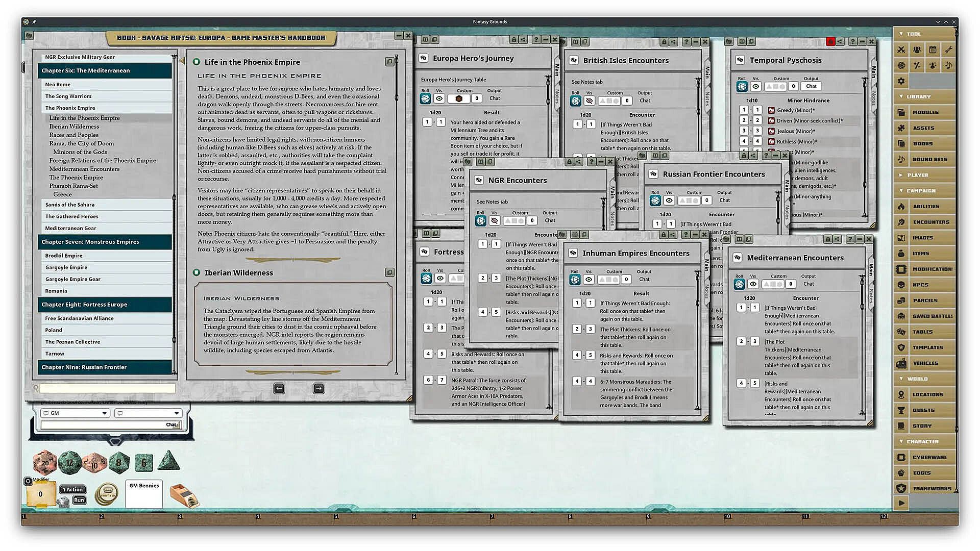Open the party sheet tool icon
This screenshot has height=551, width=980.
[917, 50]
